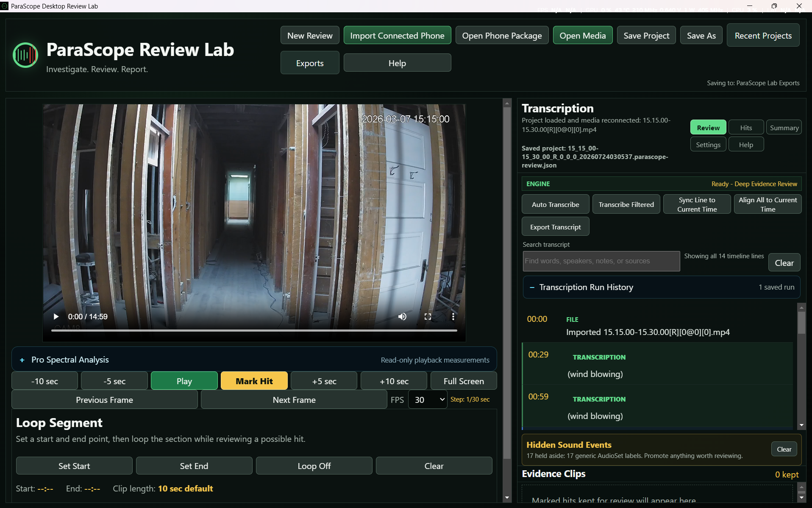Jump back with -5 sec button

pos(114,381)
